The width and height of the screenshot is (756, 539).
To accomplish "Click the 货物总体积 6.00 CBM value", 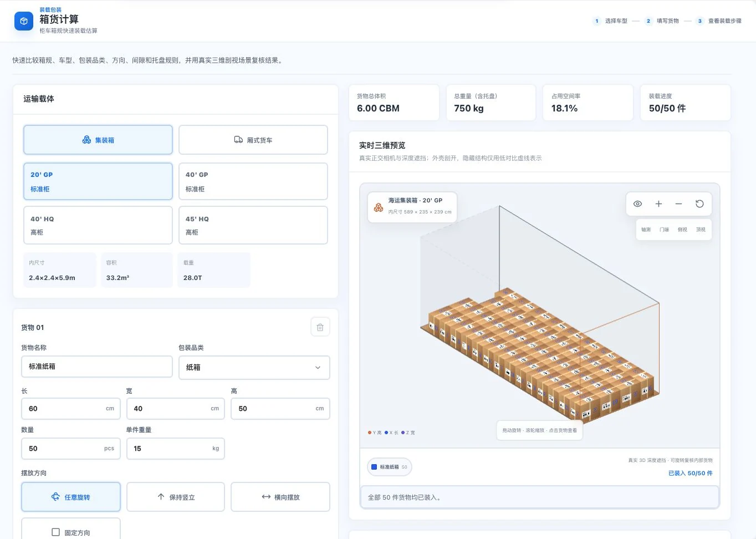I will point(378,109).
